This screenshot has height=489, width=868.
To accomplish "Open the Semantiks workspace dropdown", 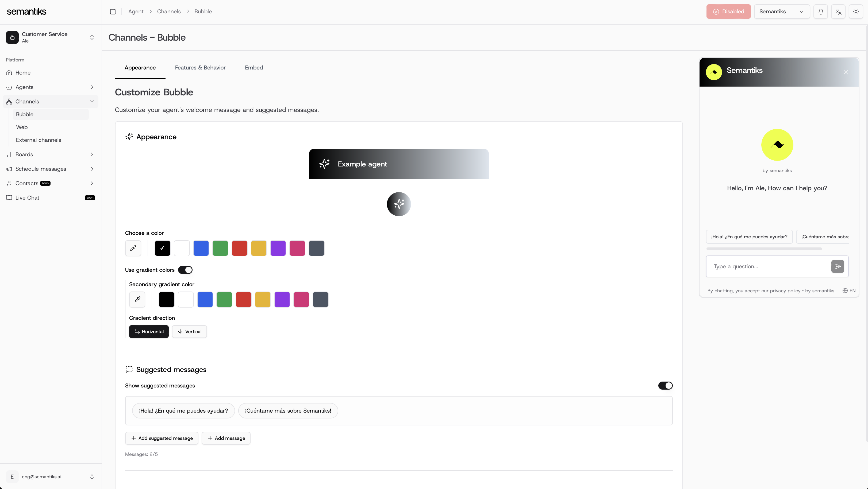I will (x=782, y=11).
